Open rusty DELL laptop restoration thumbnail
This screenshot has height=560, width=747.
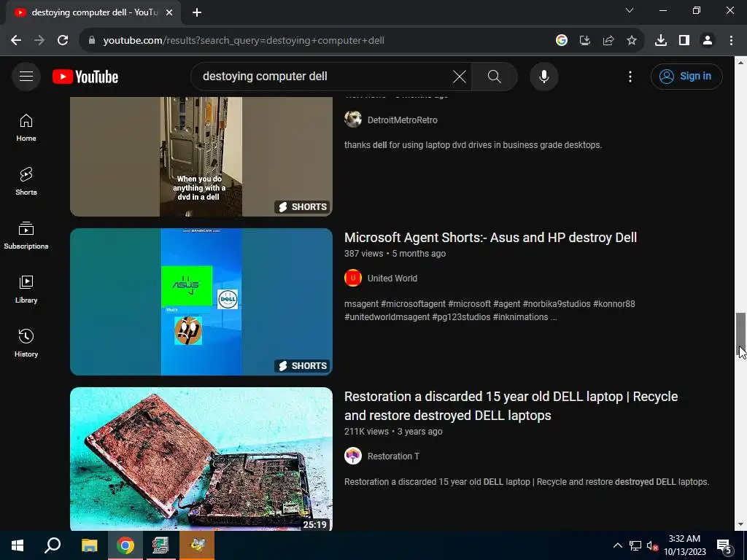pyautogui.click(x=201, y=459)
